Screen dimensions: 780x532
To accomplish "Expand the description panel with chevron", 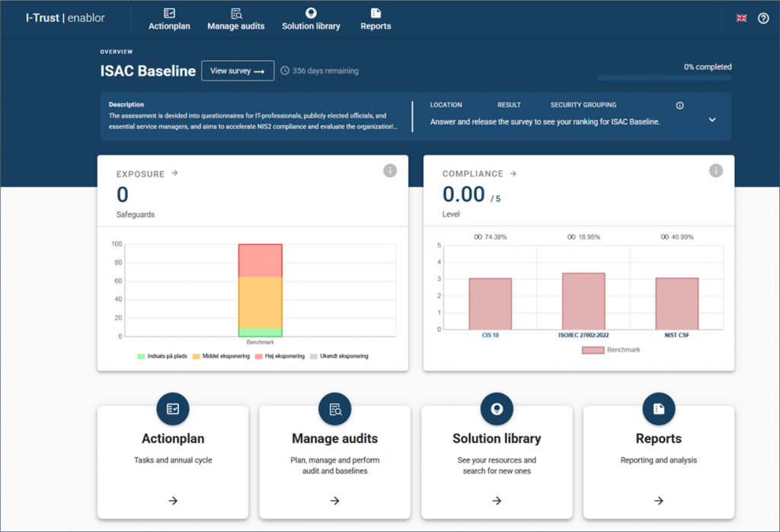I will pyautogui.click(x=712, y=119).
